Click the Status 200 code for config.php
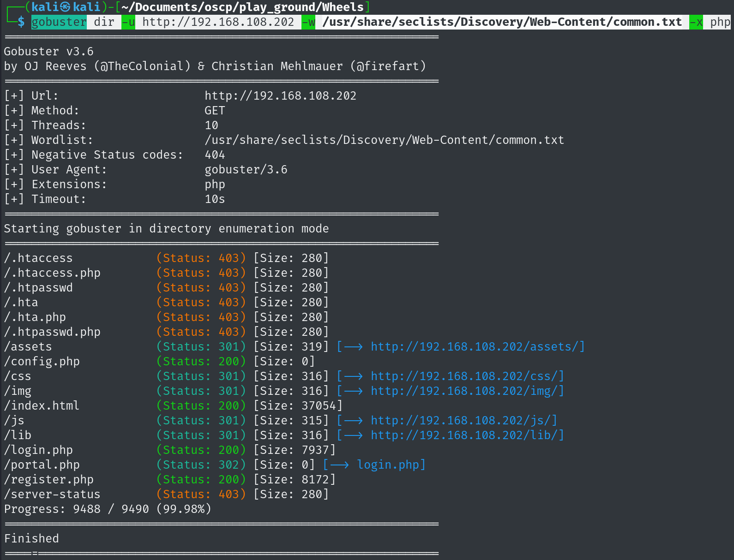 [201, 361]
